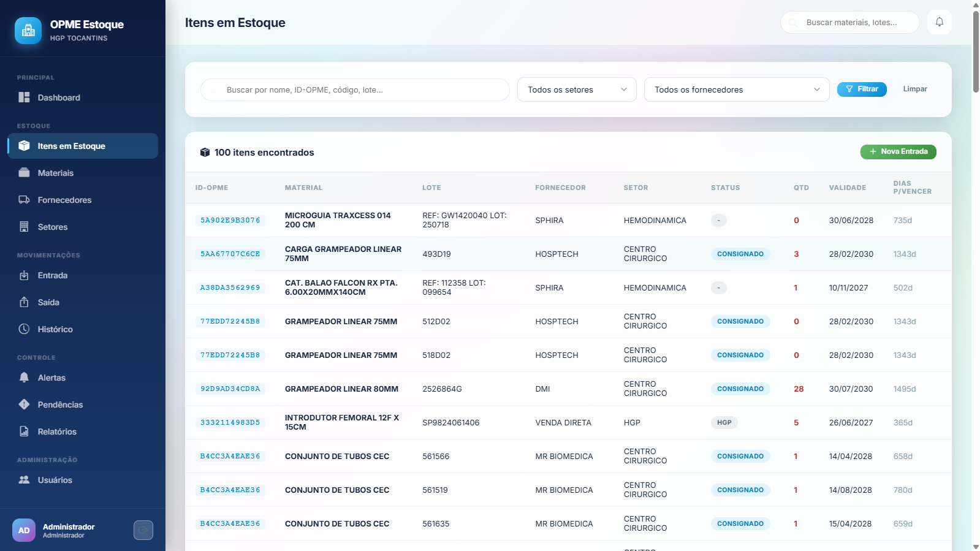Click the Relatórios report icon
The height and width of the screenshot is (551, 980).
pyautogui.click(x=24, y=431)
